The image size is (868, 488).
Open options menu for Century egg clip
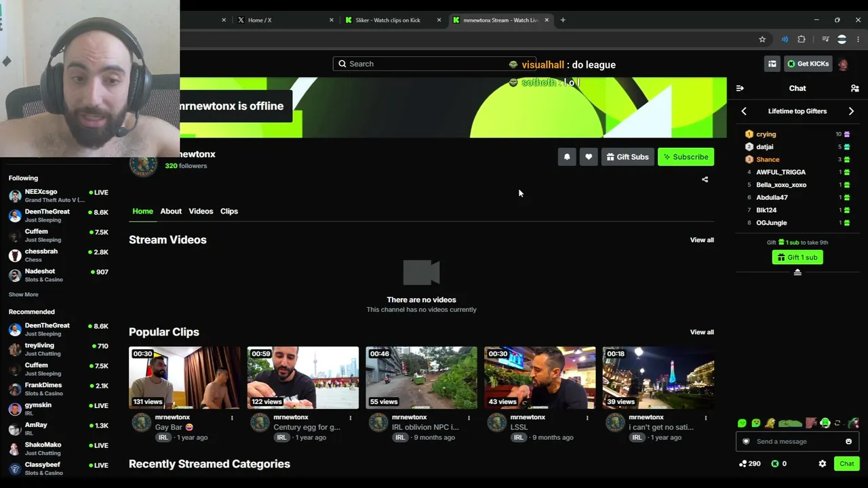[x=351, y=418]
